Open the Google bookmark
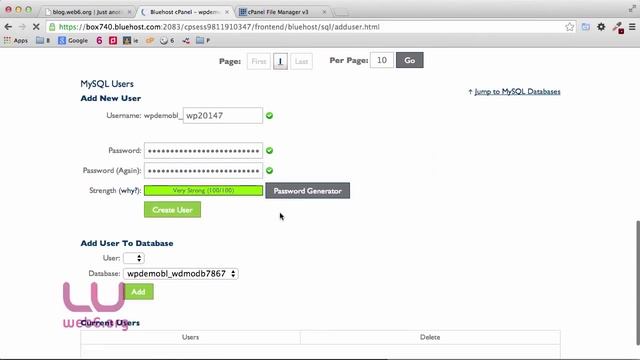 (x=73, y=40)
